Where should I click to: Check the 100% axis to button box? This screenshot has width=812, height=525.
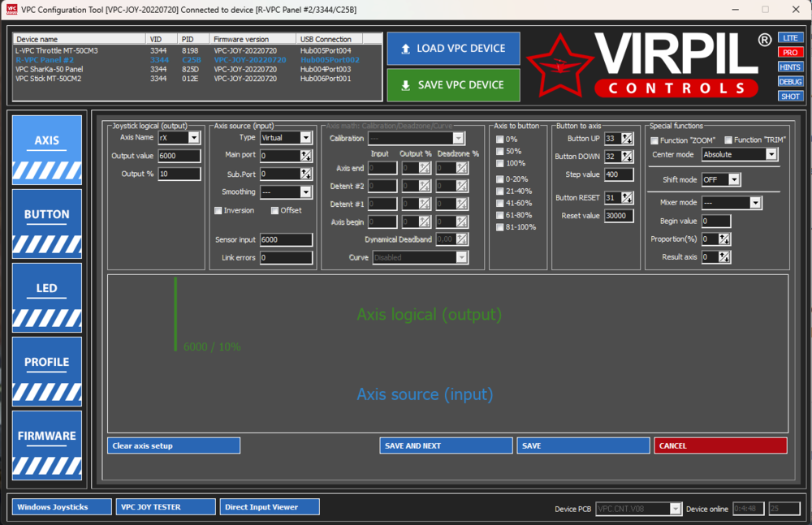click(499, 163)
